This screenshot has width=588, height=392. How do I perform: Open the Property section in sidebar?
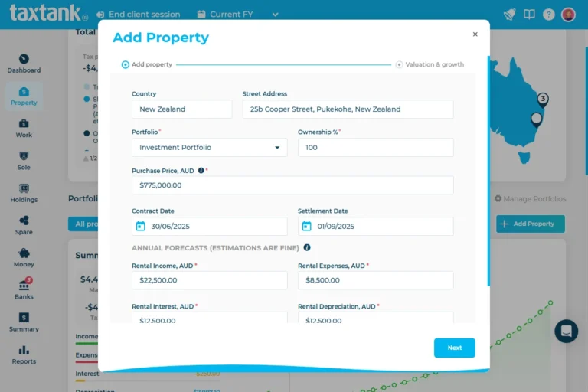click(24, 96)
